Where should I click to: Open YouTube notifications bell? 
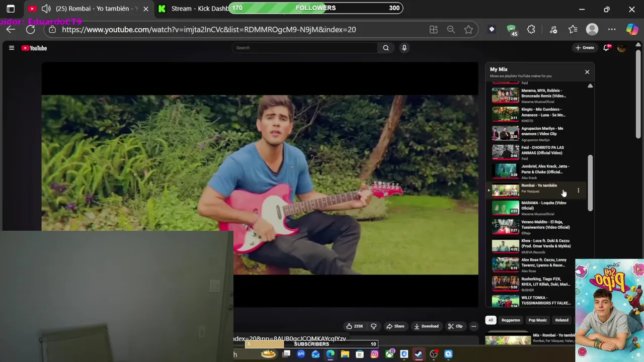[607, 48]
